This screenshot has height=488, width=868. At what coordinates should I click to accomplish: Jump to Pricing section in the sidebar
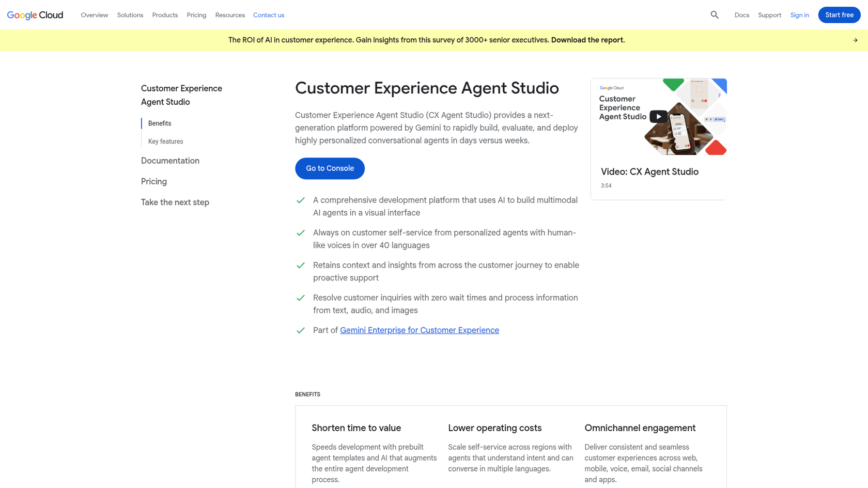pyautogui.click(x=154, y=182)
